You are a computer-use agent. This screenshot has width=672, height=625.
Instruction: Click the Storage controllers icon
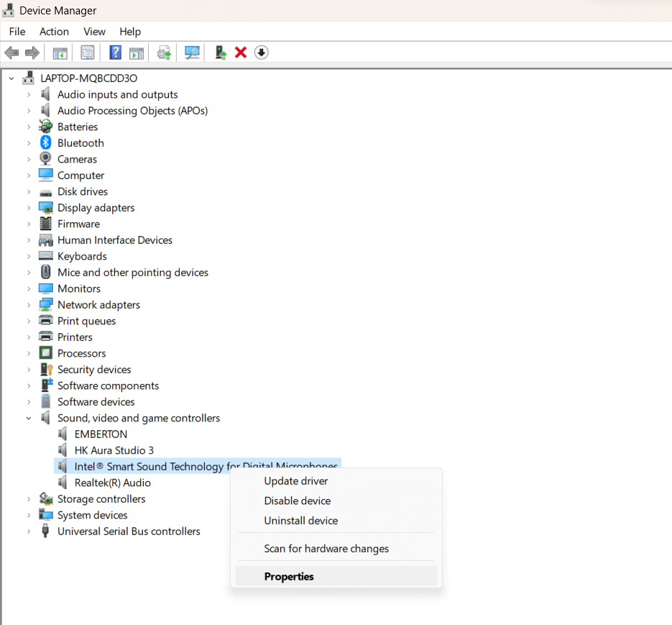46,498
